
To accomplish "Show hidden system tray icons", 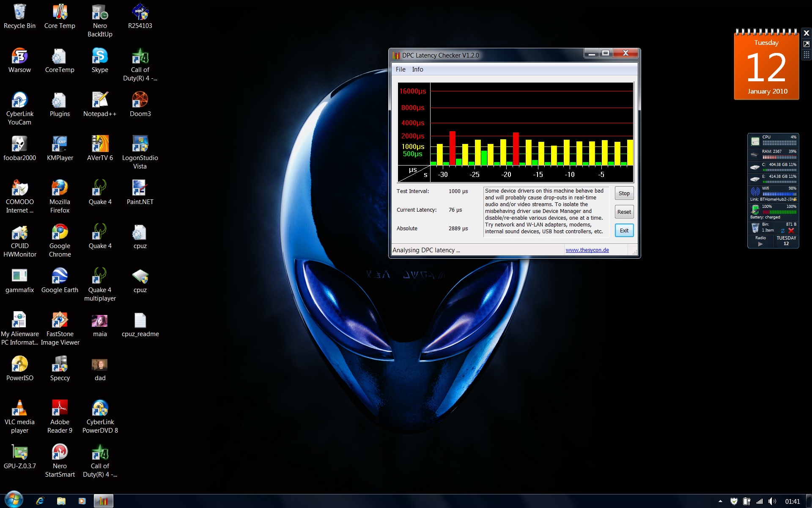I will (x=720, y=502).
